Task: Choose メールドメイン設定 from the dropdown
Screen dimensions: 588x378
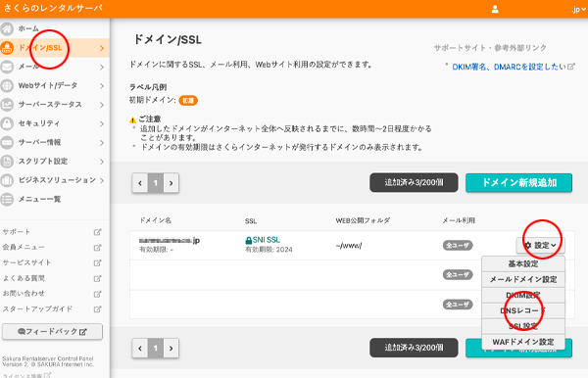Action: (523, 279)
